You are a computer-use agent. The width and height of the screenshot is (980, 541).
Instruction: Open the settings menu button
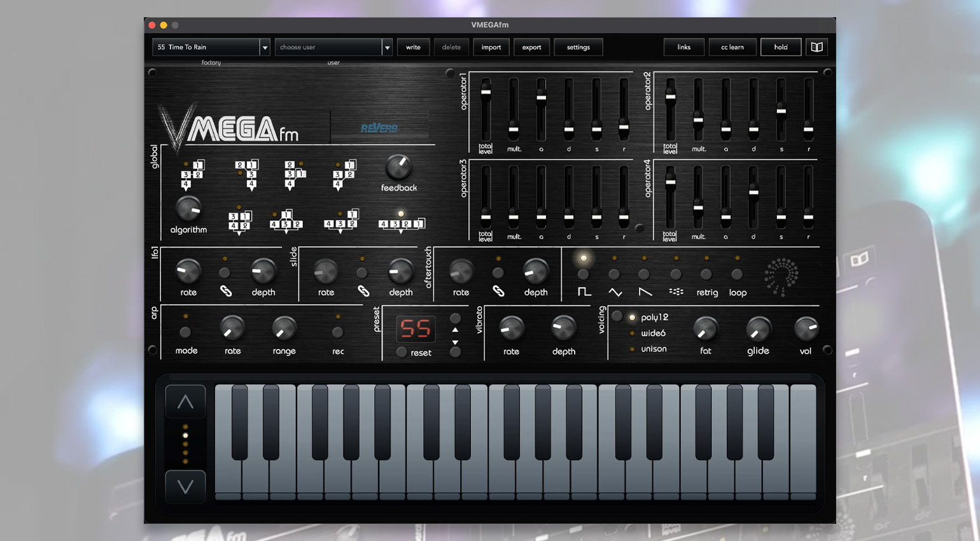click(x=578, y=47)
